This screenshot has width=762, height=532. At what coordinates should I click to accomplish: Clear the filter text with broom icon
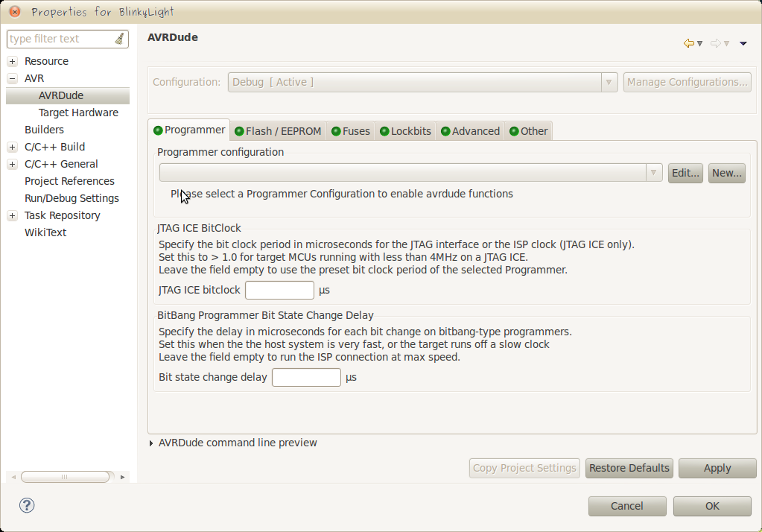tap(119, 39)
